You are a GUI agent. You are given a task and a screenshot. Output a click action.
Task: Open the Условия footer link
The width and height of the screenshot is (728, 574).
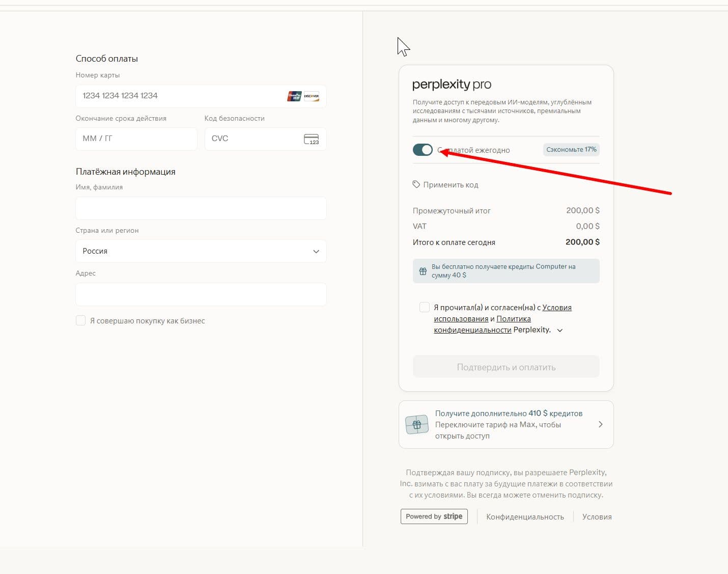(x=597, y=517)
